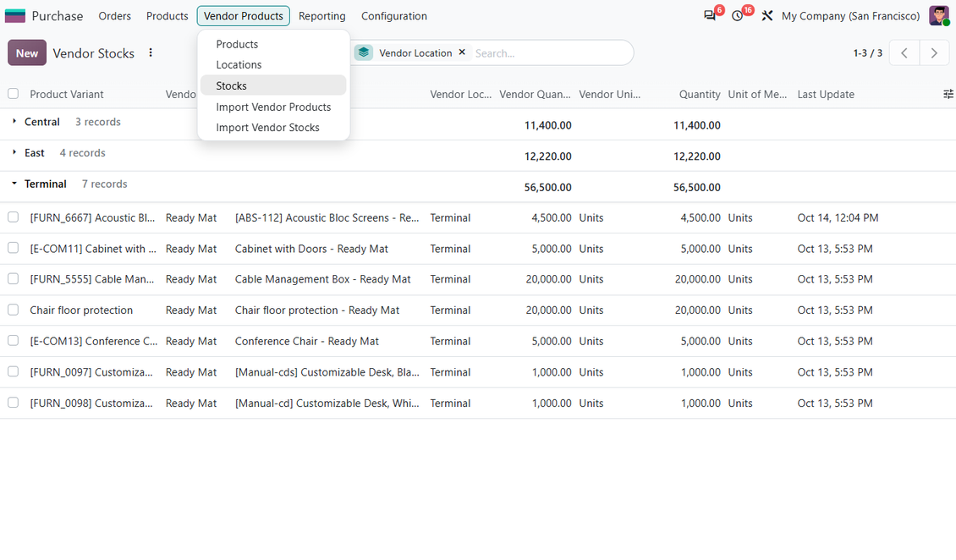The width and height of the screenshot is (956, 560).
Task: Choose Import Vendor Products menu entry
Action: [x=273, y=107]
